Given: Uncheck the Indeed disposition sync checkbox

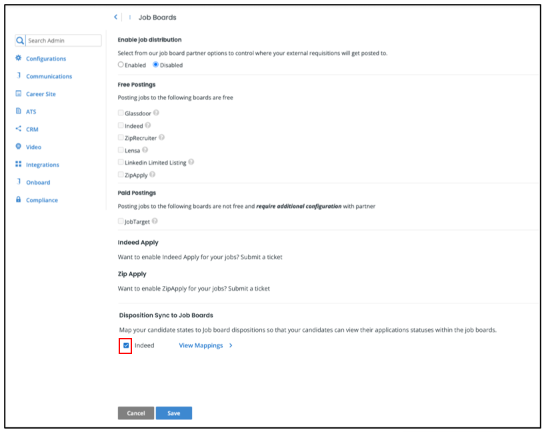Looking at the screenshot, I should point(126,346).
